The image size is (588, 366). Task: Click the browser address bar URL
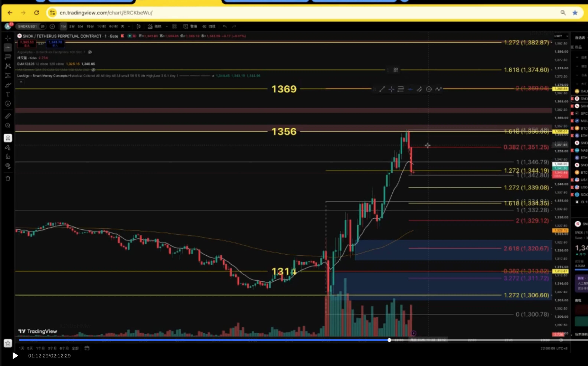[106, 13]
